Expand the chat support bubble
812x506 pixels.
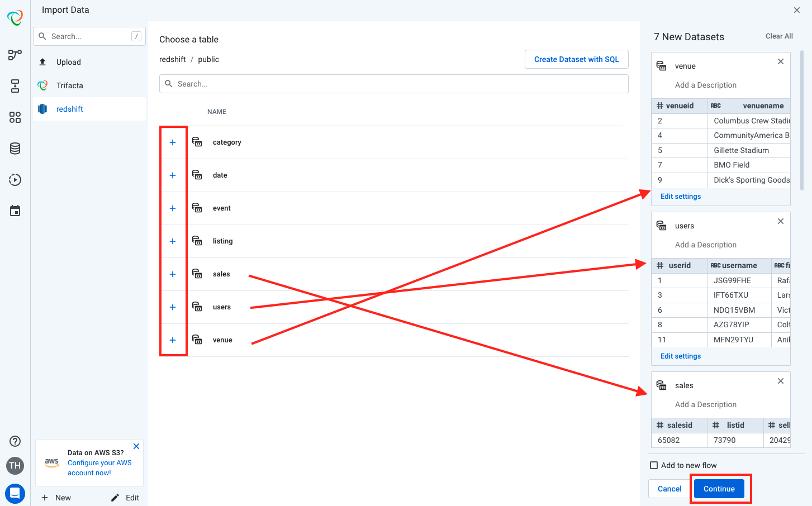point(15,494)
